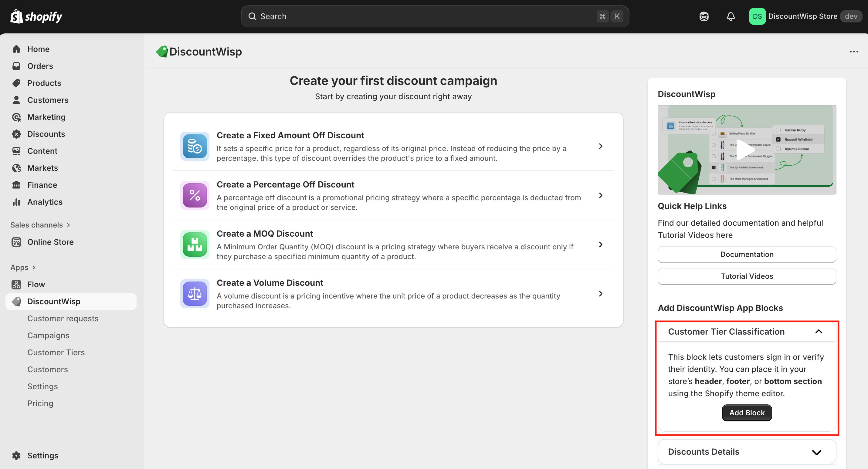
Task: Expand the Apps section chevron
Action: click(34, 267)
